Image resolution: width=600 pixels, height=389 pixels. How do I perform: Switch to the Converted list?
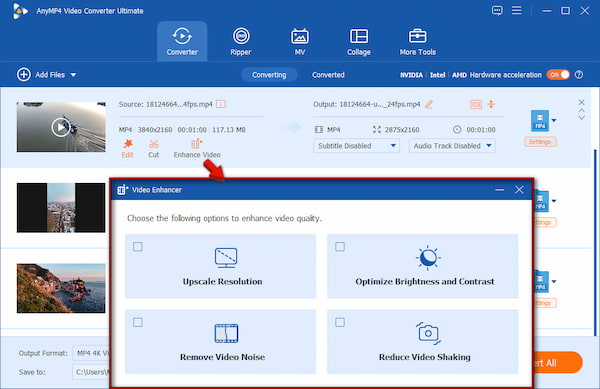(x=328, y=75)
